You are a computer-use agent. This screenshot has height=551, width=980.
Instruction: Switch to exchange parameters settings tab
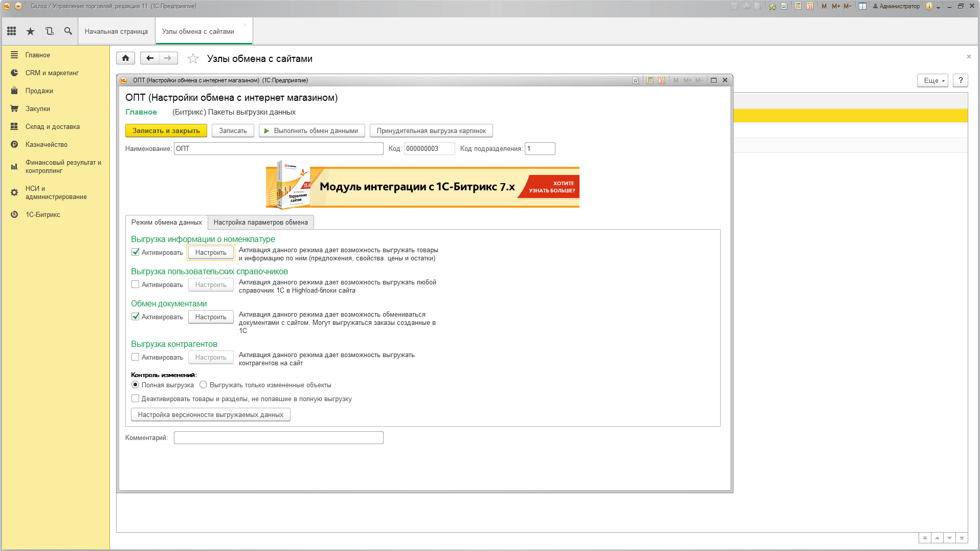(260, 223)
